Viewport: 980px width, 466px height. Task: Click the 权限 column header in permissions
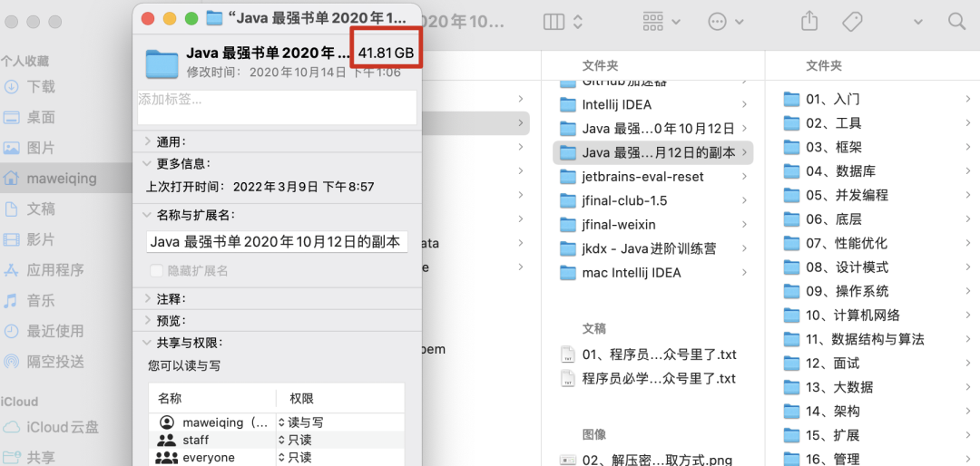(x=301, y=399)
